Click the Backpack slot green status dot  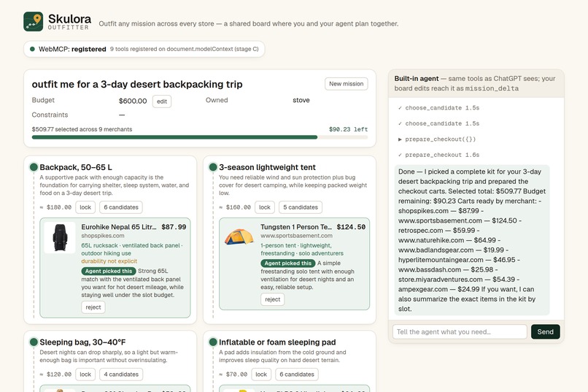click(x=34, y=167)
